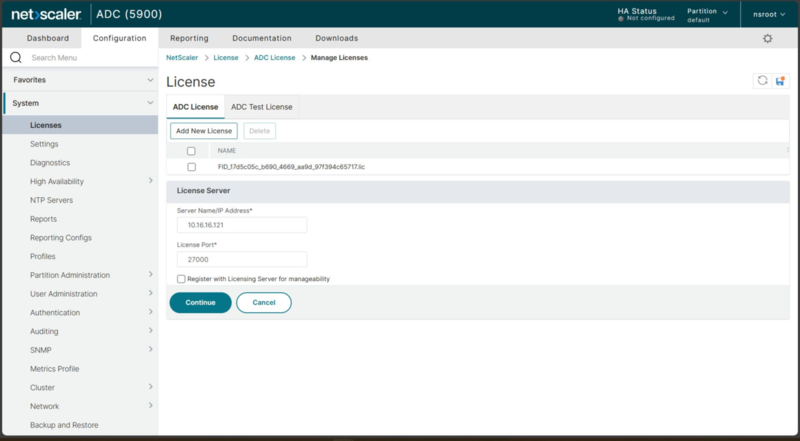Expand SNMP submenu arrow
The image size is (800, 441).
click(151, 349)
